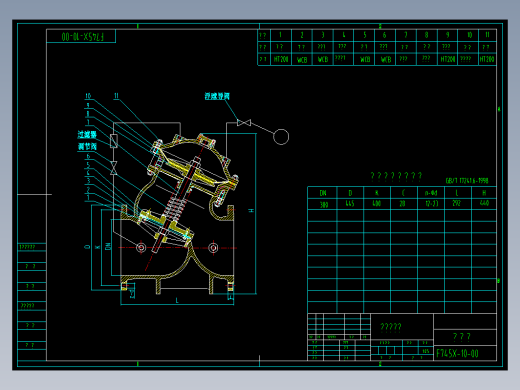Click part callout number 10

click(88, 96)
